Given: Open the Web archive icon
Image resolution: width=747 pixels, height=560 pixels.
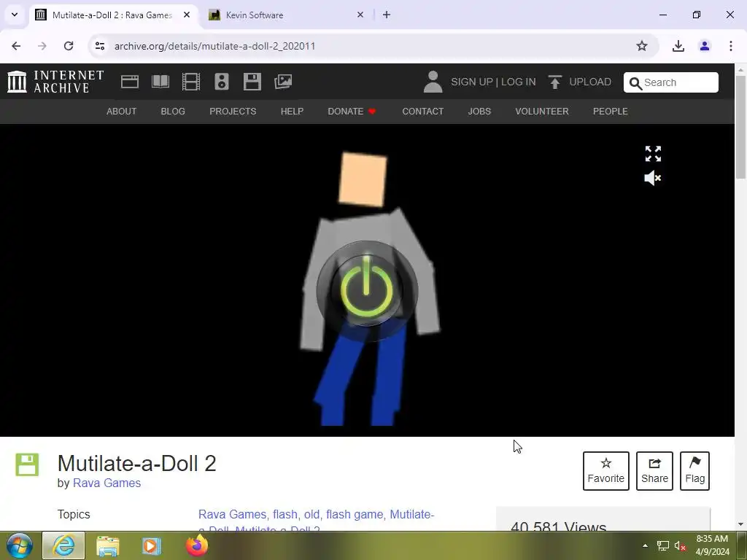Looking at the screenshot, I should coord(130,82).
